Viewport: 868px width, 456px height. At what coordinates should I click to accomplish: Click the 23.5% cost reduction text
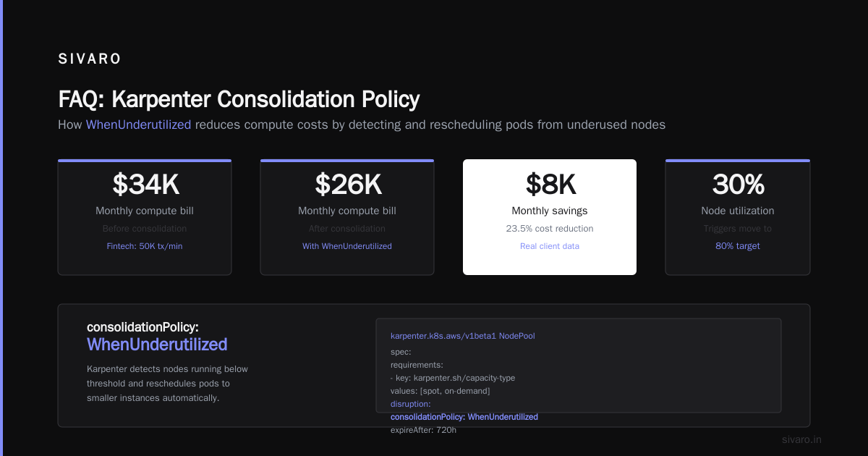click(550, 228)
